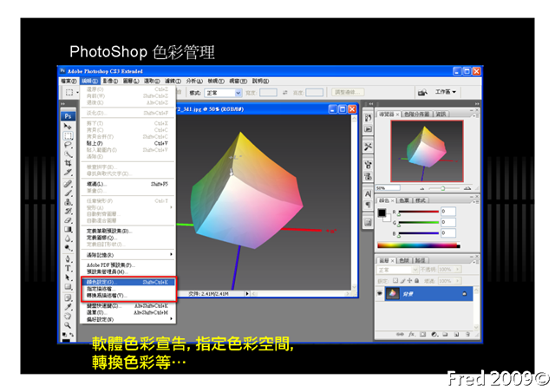Screen dimensions: 555x392
Task: Choose 指定描述檔 (Assign Profile) menu item
Action: (x=128, y=289)
